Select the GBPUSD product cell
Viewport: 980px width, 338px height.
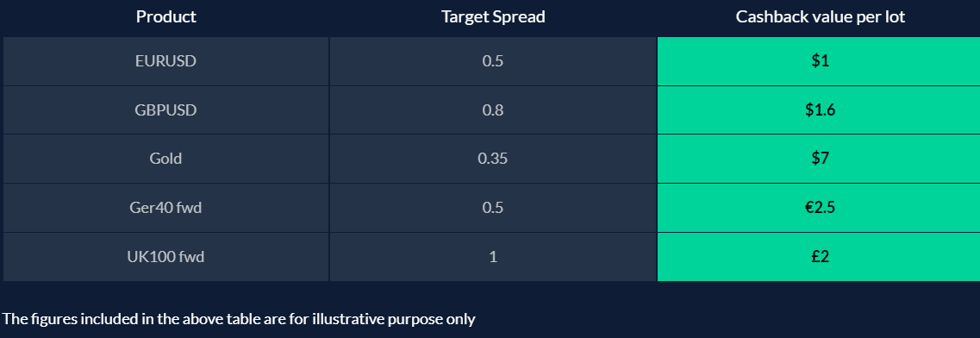coord(165,110)
